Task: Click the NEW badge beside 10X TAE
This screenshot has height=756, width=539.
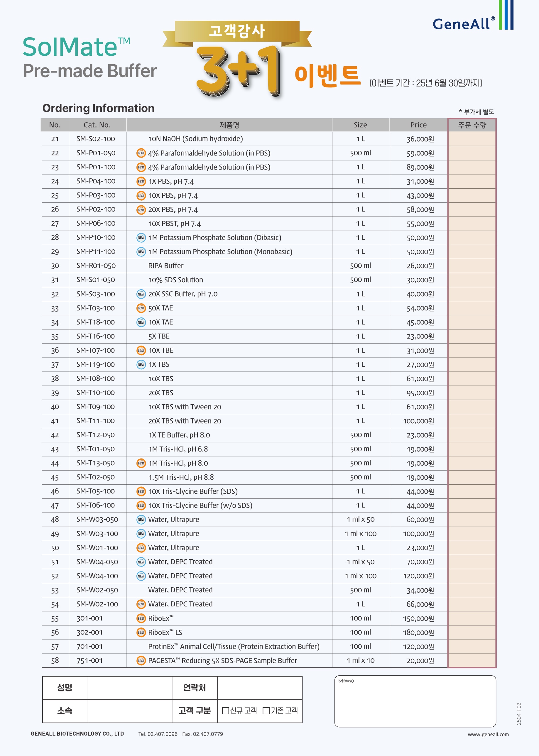Action: click(x=141, y=322)
